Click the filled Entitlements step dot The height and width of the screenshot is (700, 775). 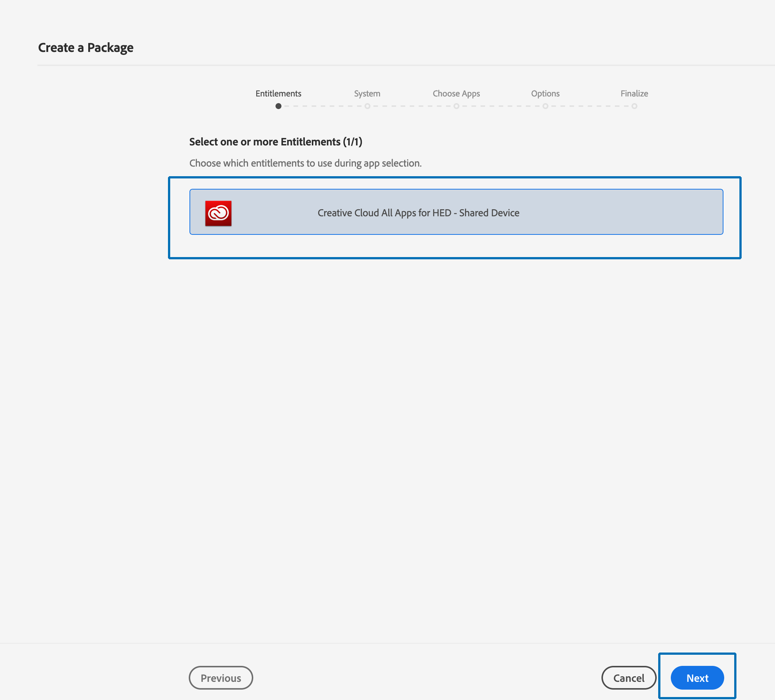pyautogui.click(x=278, y=106)
